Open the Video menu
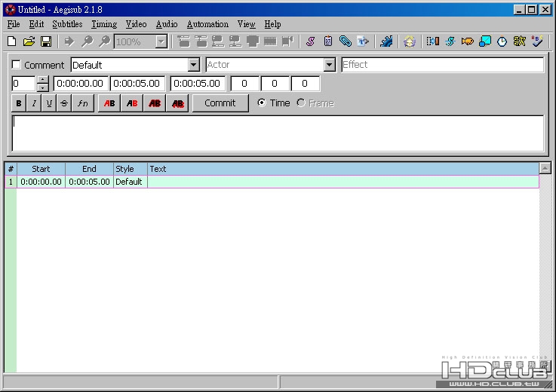The height and width of the screenshot is (392, 556). [136, 24]
